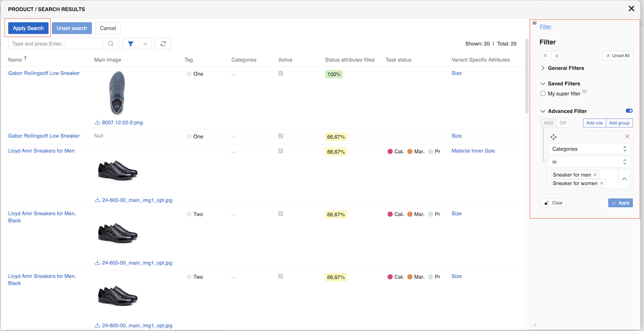Viewport: 644px width, 331px height.
Task: Open dropdown arrow next to the funnel
Action: pos(145,44)
